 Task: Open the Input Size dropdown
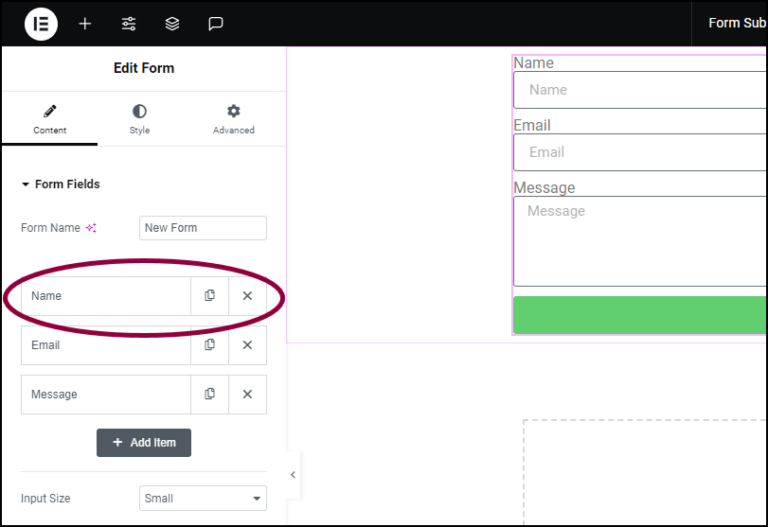pyautogui.click(x=203, y=498)
